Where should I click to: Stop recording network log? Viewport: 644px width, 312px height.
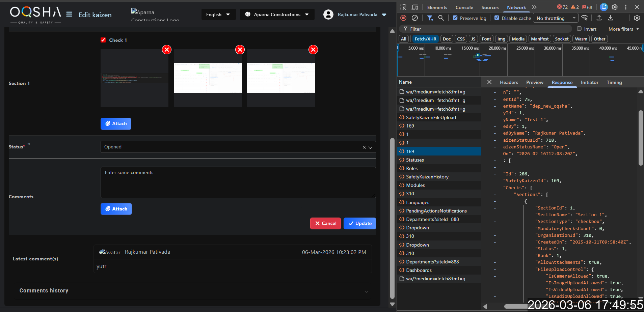click(x=403, y=18)
